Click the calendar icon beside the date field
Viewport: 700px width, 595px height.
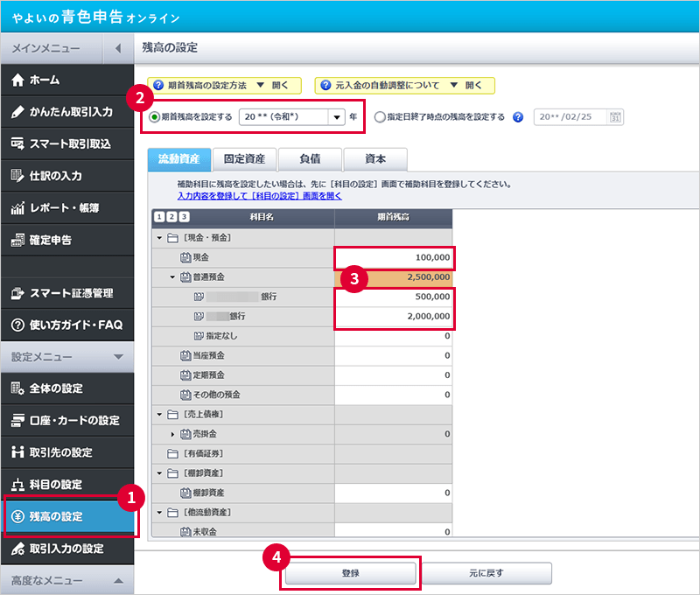pyautogui.click(x=615, y=117)
